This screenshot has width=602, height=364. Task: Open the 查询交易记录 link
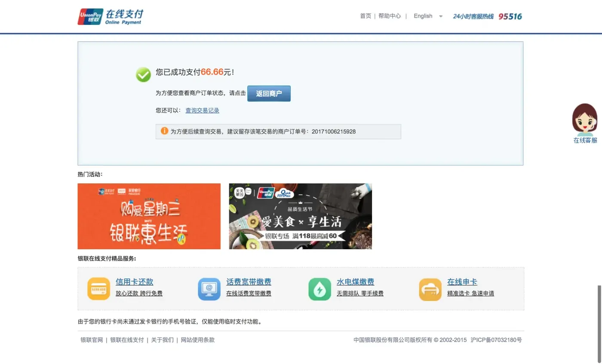pyautogui.click(x=202, y=110)
